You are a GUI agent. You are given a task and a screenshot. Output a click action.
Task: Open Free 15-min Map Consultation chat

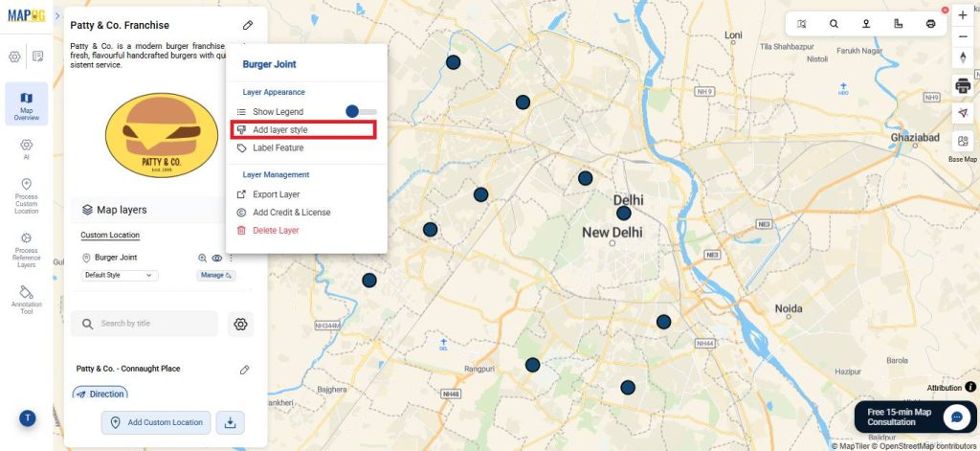[x=916, y=417]
